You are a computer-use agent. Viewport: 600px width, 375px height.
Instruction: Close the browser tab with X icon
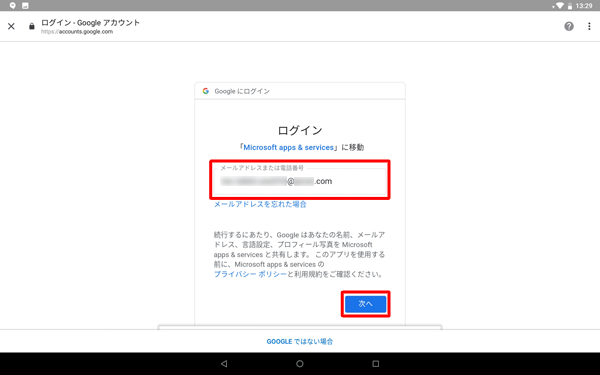(x=11, y=26)
